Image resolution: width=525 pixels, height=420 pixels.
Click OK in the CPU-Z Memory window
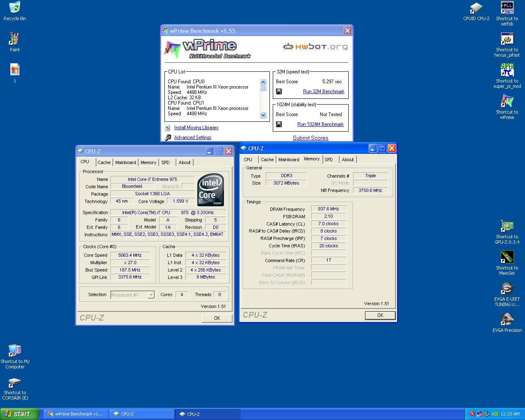[380, 315]
